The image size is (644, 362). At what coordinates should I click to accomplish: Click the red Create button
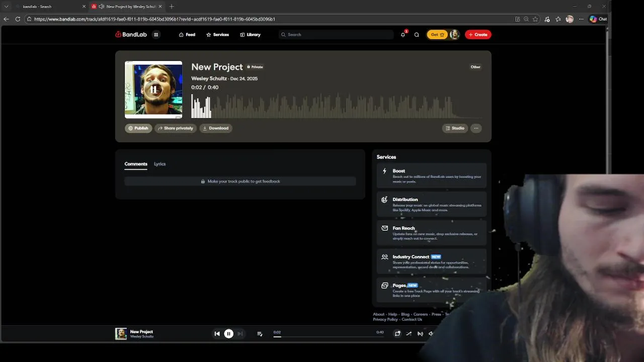click(478, 35)
